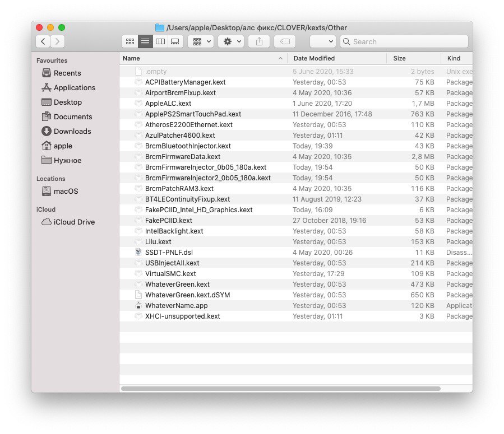Click the Favourites sidebar heading

click(x=52, y=60)
